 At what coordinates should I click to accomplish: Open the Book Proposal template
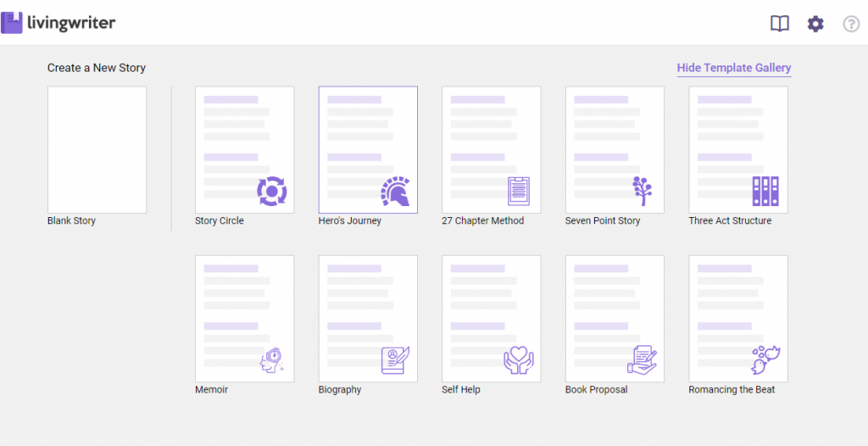point(615,318)
